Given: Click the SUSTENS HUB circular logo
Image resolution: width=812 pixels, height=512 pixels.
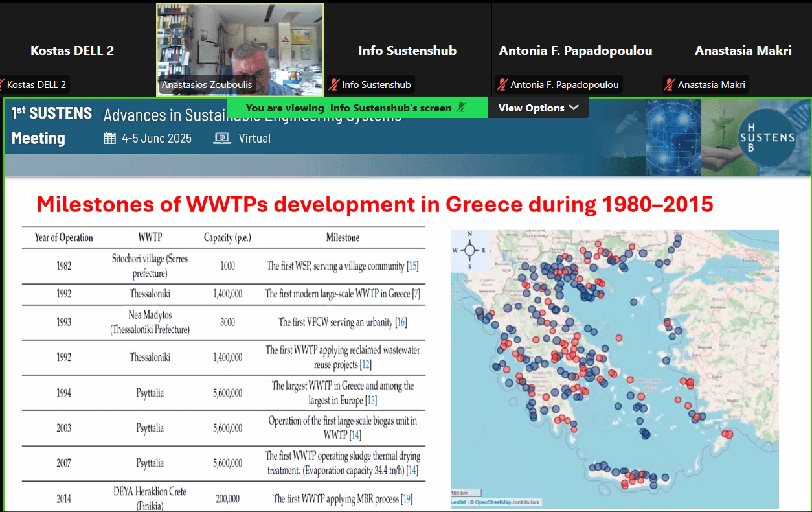Looking at the screenshot, I should pyautogui.click(x=767, y=137).
